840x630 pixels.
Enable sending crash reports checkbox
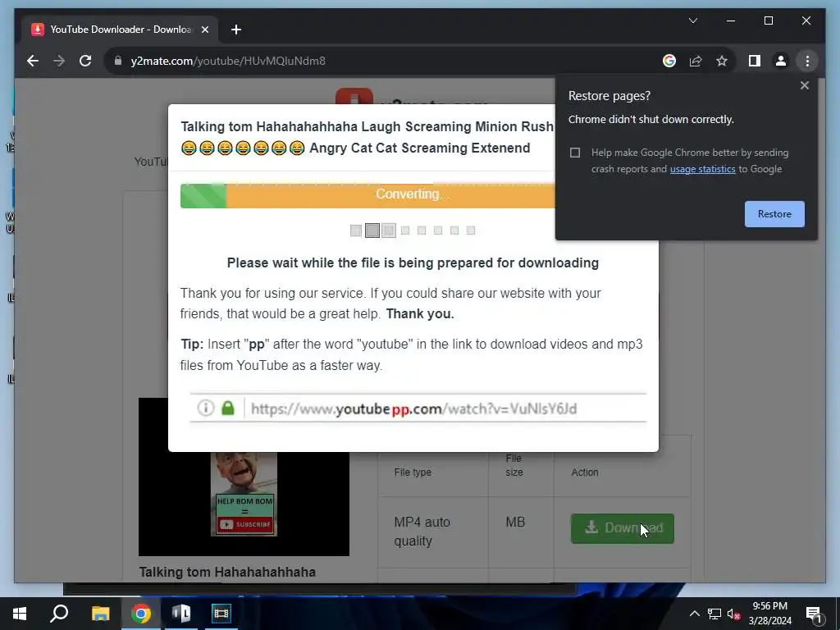pos(575,153)
